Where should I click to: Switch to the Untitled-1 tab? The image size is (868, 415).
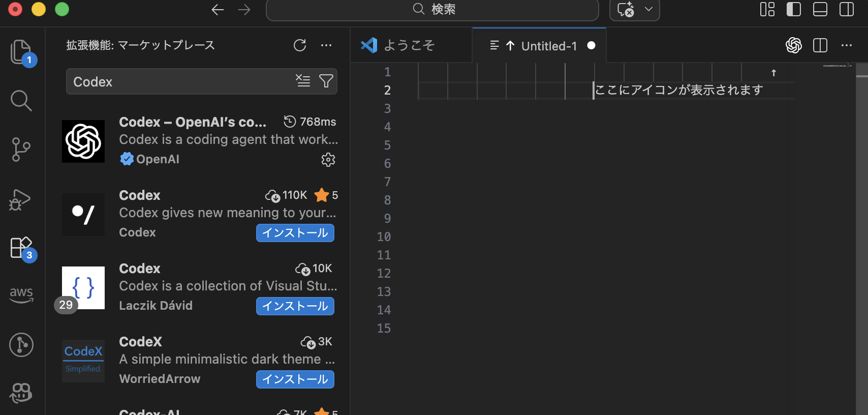point(539,45)
